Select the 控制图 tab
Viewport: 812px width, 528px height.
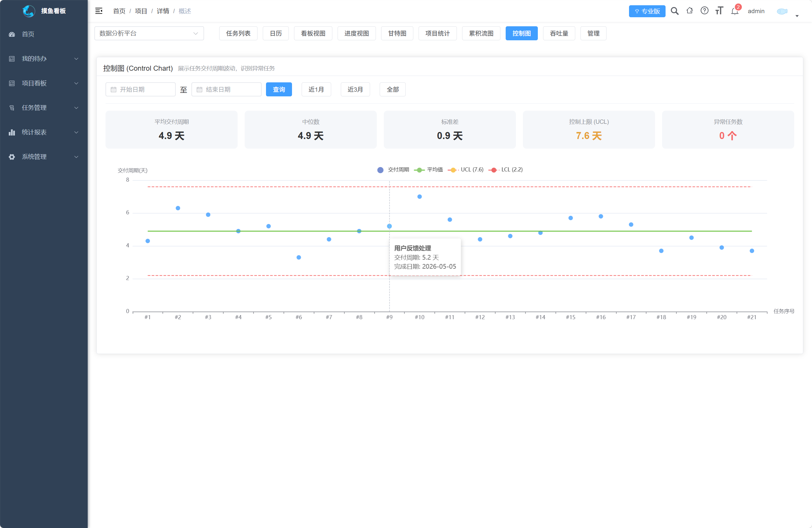click(522, 33)
